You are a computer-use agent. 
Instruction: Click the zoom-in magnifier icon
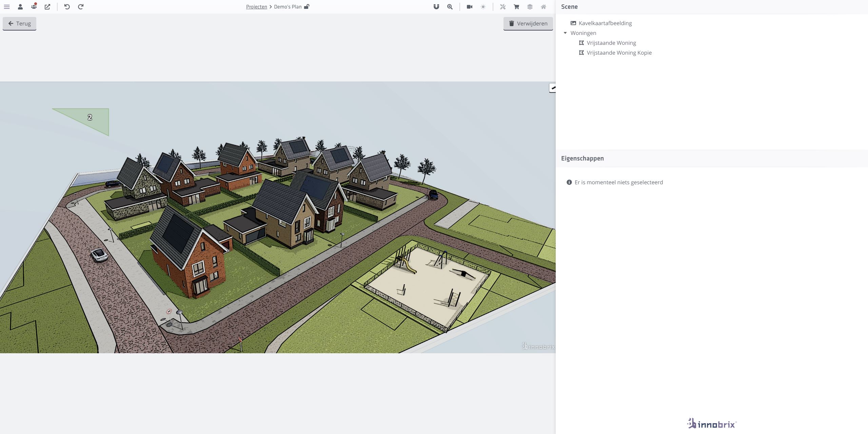pos(450,7)
